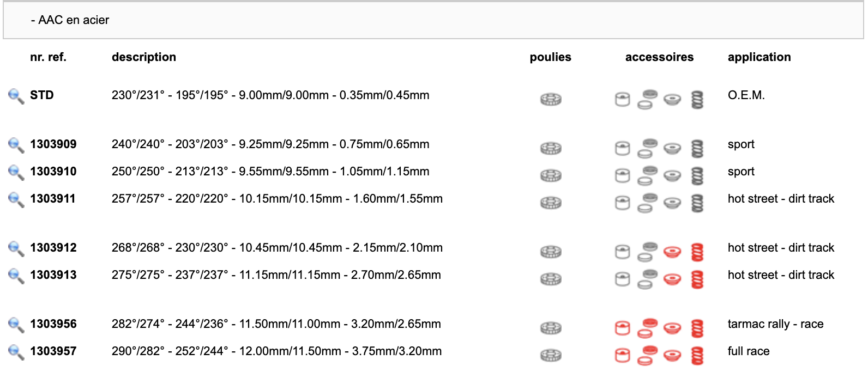This screenshot has width=868, height=378.
Task: Click magnifier icon next to STD row
Action: pos(16,96)
